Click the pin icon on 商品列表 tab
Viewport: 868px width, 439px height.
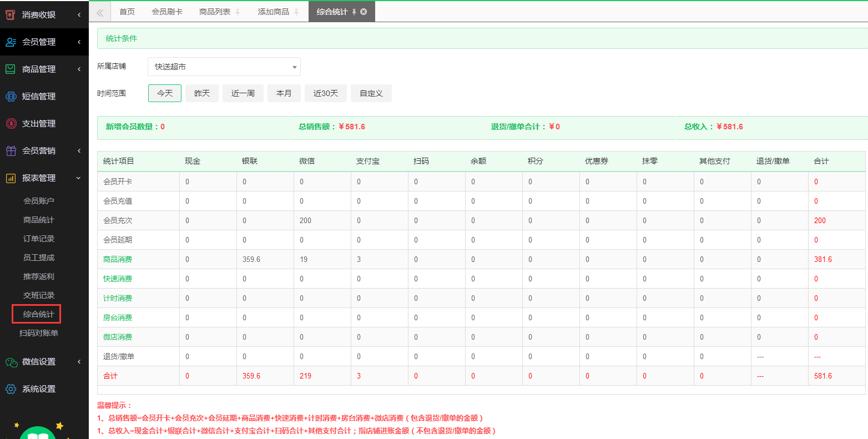[x=238, y=12]
